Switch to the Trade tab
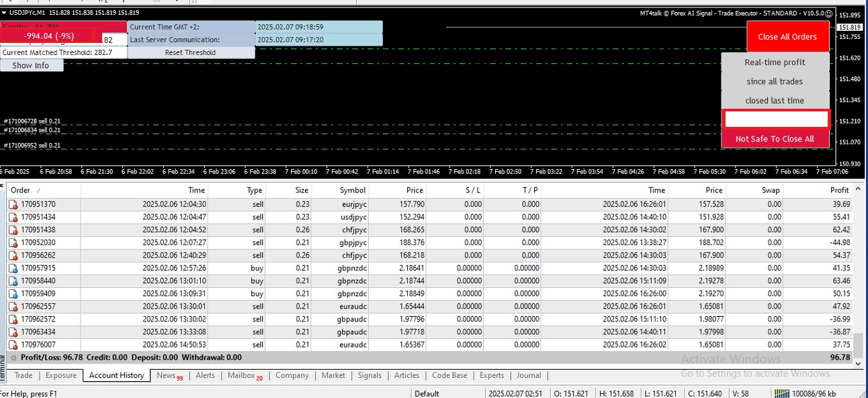 pos(24,375)
